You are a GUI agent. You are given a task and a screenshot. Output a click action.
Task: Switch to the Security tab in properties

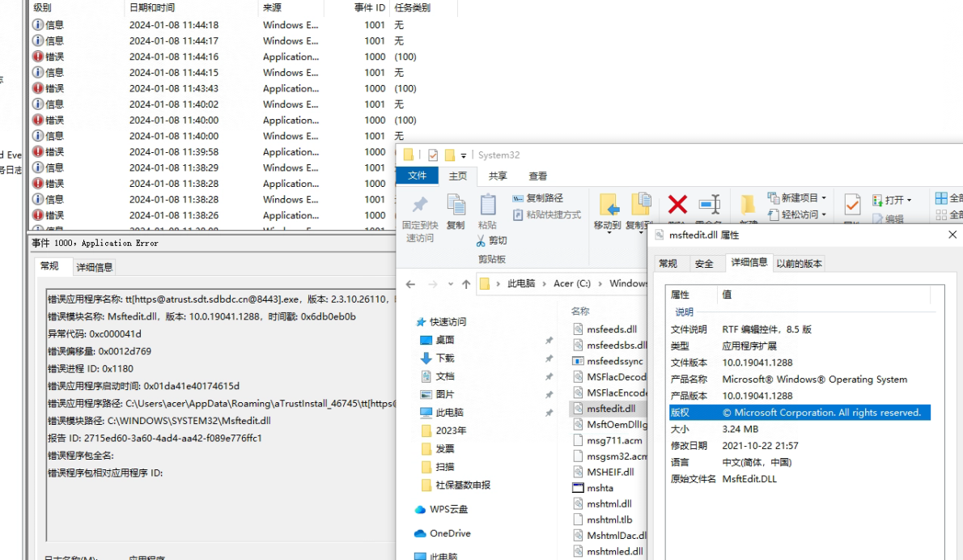[x=704, y=264]
